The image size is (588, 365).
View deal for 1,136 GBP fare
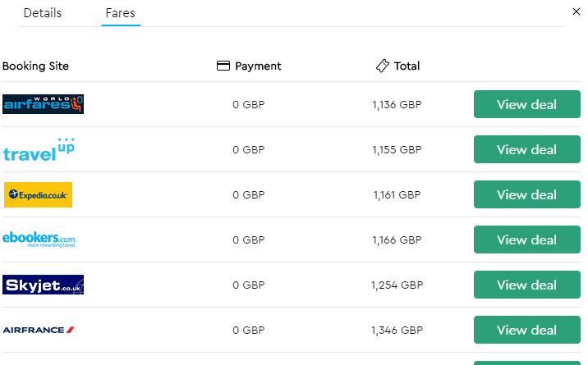(526, 104)
